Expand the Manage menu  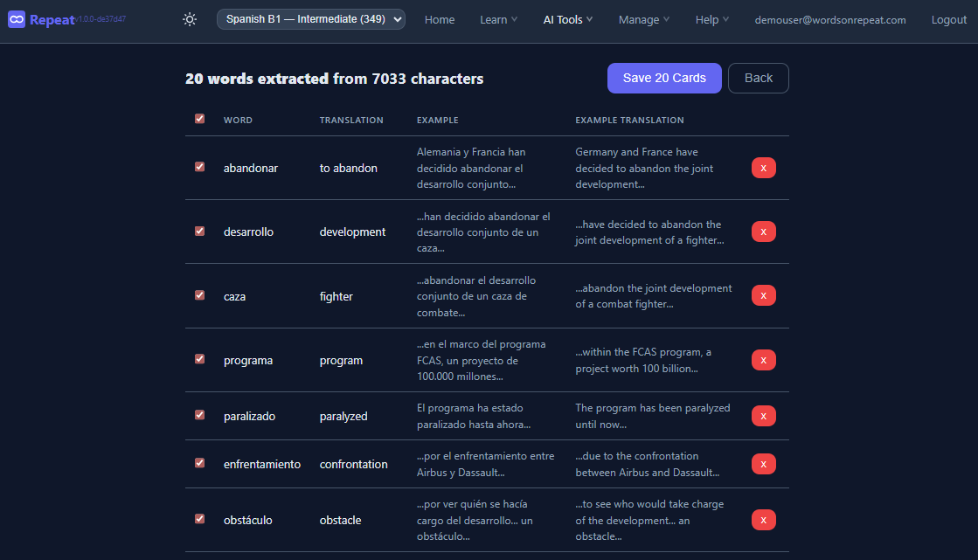click(643, 20)
